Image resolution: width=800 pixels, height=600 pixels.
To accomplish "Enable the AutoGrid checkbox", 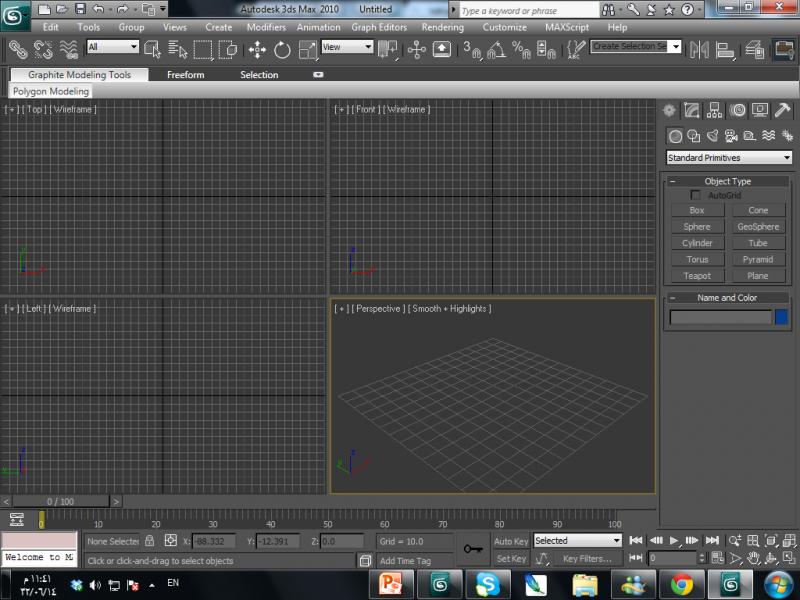I will [696, 195].
